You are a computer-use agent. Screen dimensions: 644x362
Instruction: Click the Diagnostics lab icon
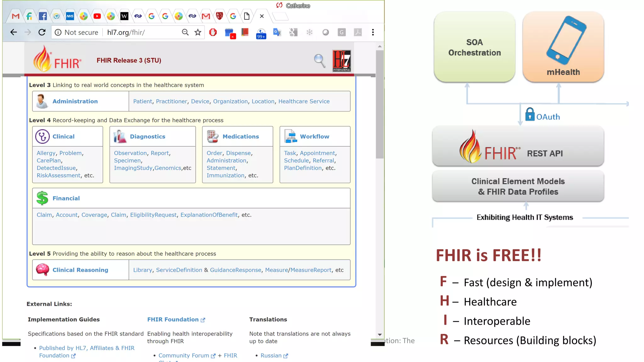tap(120, 136)
